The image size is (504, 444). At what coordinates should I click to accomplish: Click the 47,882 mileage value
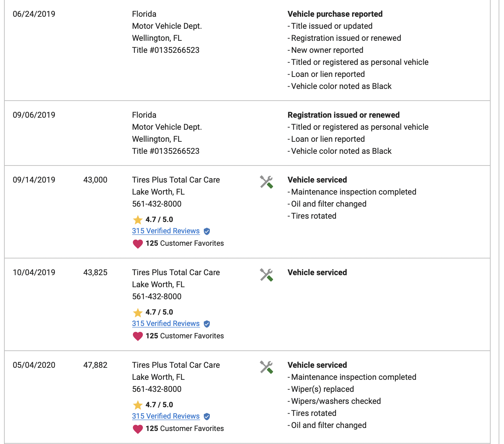[95, 365]
